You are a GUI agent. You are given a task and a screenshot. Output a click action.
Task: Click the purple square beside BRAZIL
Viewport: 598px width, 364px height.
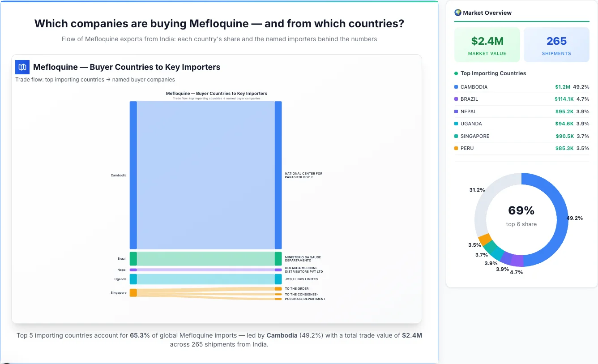point(457,99)
